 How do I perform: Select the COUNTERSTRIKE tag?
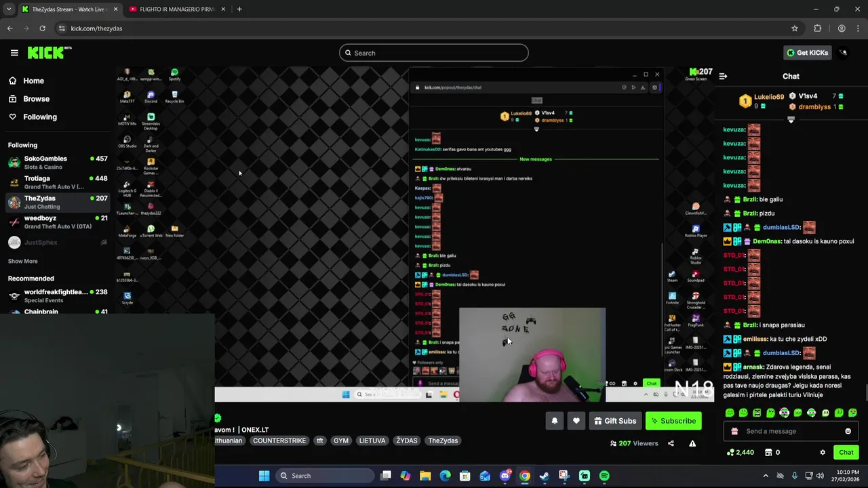click(279, 441)
